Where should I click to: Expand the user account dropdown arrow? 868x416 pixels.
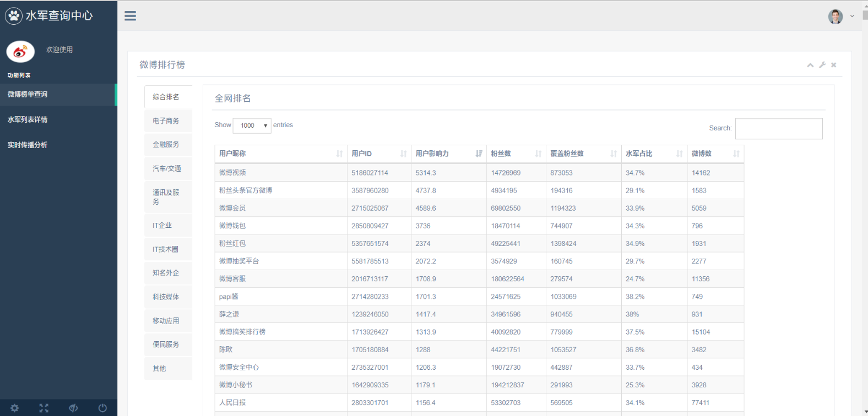(852, 16)
